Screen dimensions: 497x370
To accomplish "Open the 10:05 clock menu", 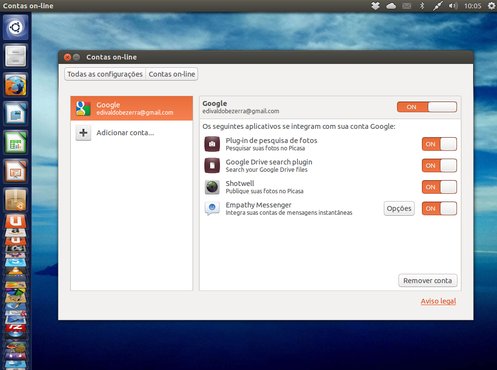I will 473,6.
